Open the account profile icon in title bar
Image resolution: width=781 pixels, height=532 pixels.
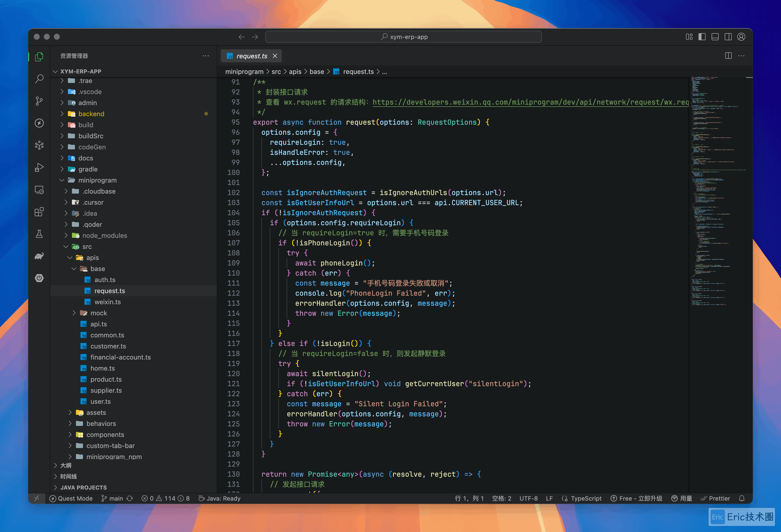pos(741,37)
